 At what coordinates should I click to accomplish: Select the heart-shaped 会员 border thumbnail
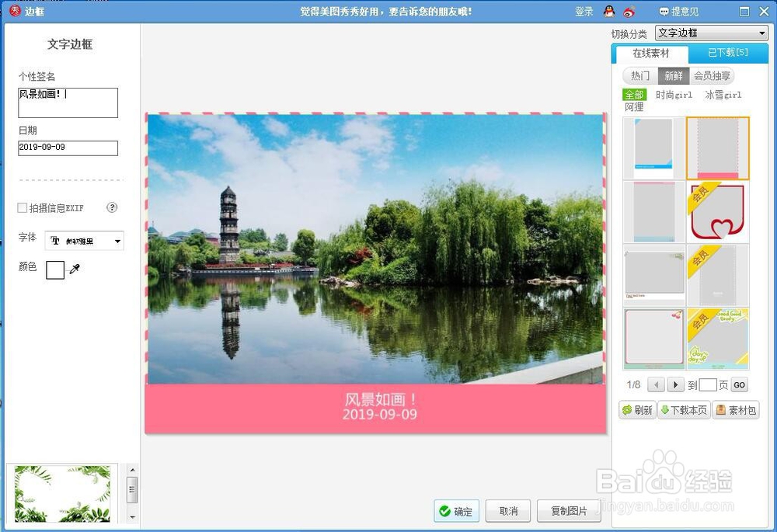(717, 211)
